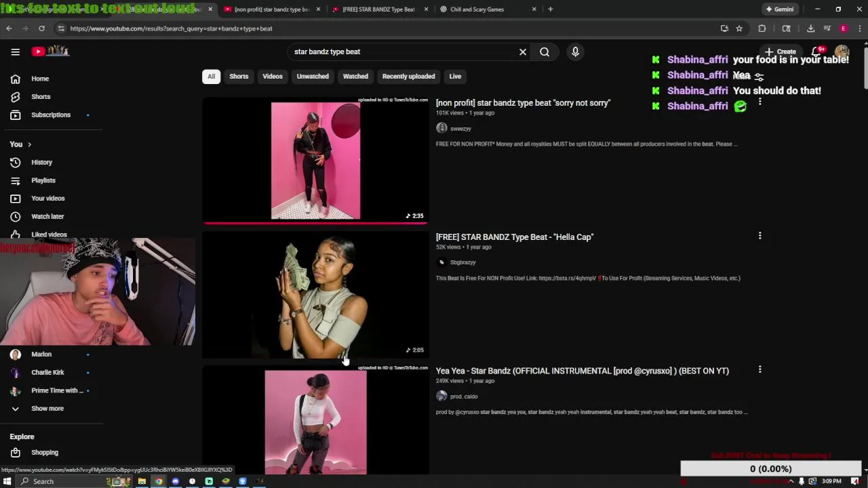Open Subscriptions in the sidebar
Screen dimensions: 868x488
(51, 115)
